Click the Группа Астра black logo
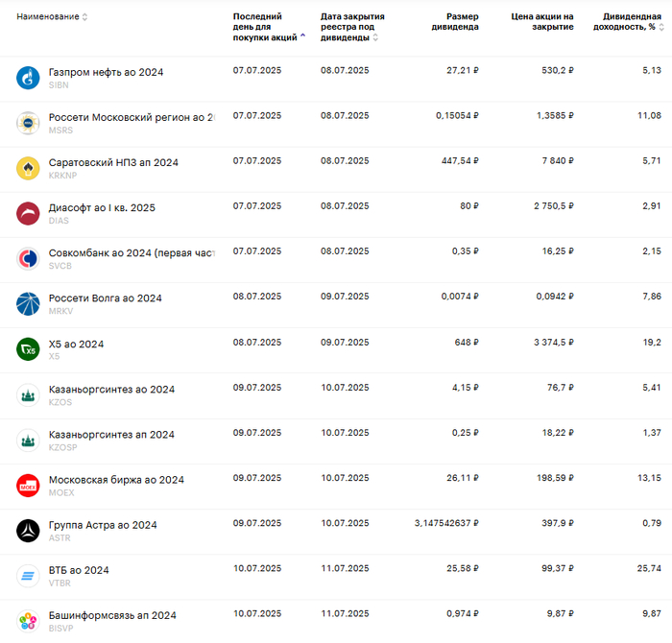The height and width of the screenshot is (643, 672). [27, 530]
